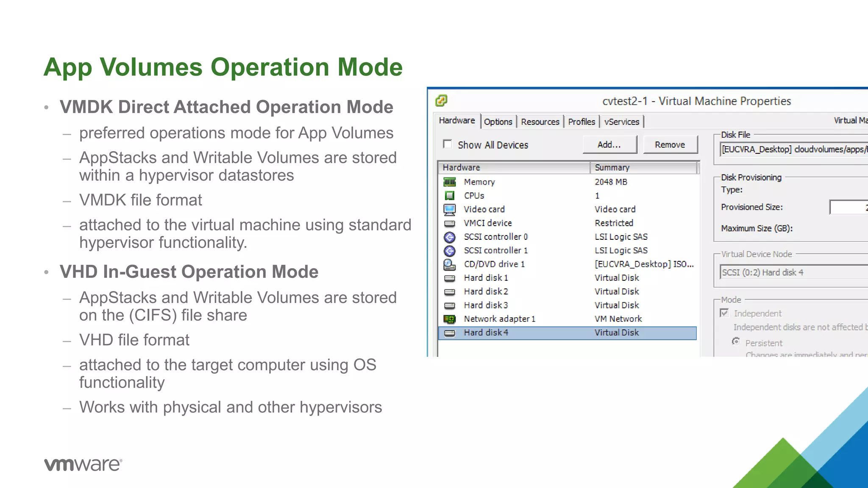Click the Hard disk 2 icon
This screenshot has width=868, height=488.
pyautogui.click(x=449, y=292)
